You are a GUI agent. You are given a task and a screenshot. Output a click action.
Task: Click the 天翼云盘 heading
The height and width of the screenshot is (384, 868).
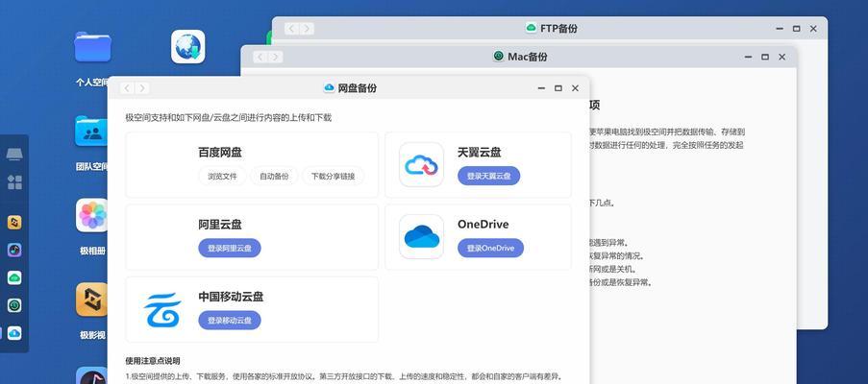(480, 153)
